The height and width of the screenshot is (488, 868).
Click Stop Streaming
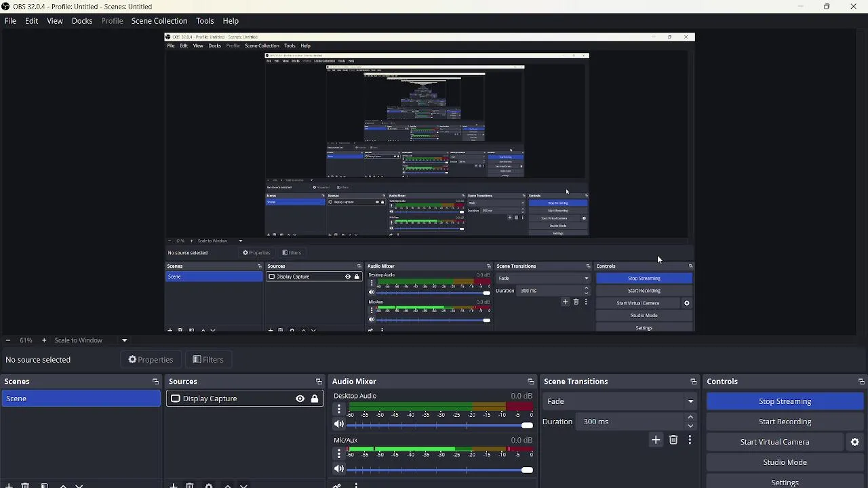pos(785,401)
